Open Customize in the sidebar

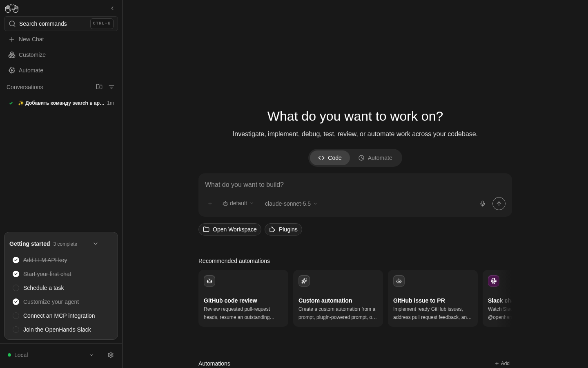[x=61, y=55]
